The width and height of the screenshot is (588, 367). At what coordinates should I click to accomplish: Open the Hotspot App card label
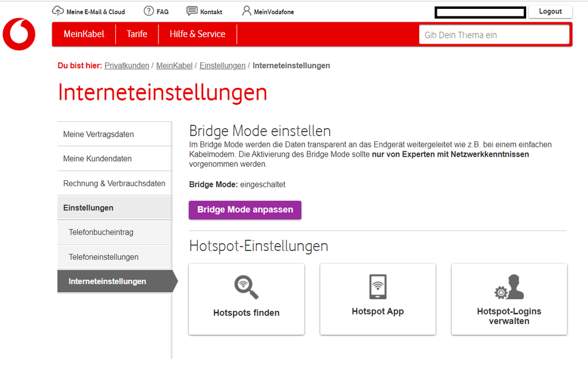pyautogui.click(x=378, y=311)
